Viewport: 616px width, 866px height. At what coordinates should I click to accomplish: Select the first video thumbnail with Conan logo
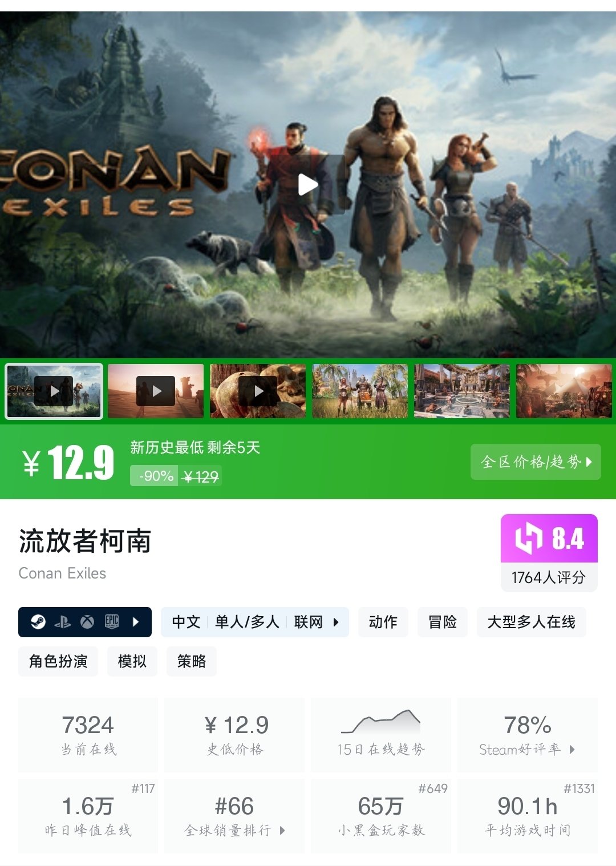(x=54, y=391)
